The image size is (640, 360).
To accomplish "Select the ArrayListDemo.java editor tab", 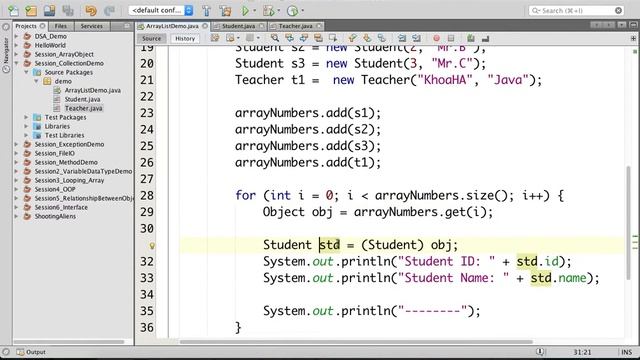I will pyautogui.click(x=172, y=26).
